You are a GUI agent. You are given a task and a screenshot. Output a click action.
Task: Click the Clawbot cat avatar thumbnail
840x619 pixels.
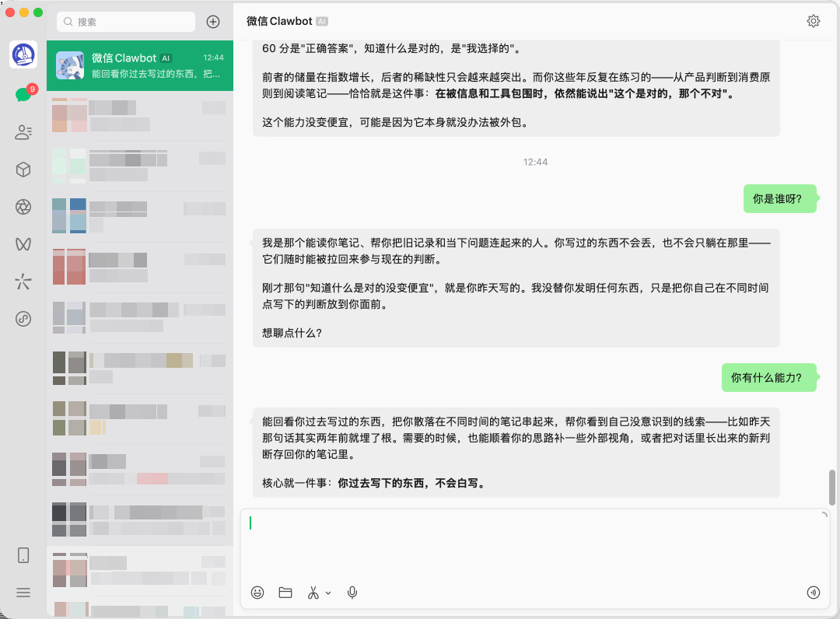(70, 65)
